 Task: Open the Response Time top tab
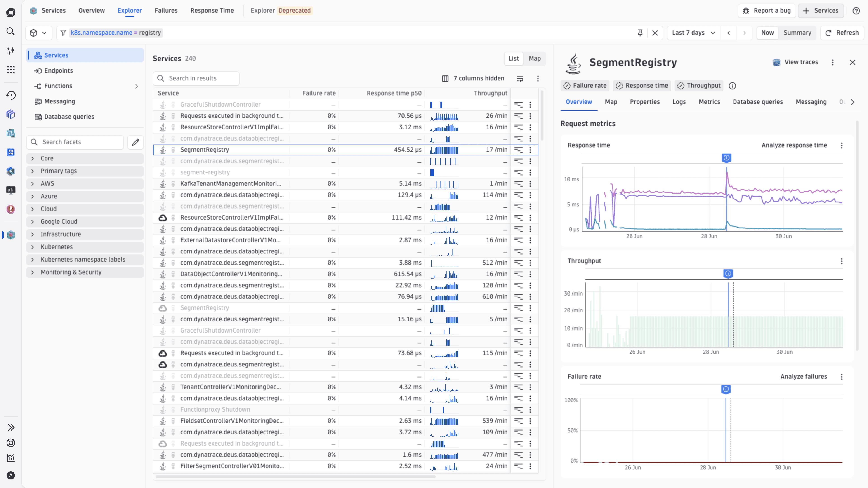click(212, 11)
